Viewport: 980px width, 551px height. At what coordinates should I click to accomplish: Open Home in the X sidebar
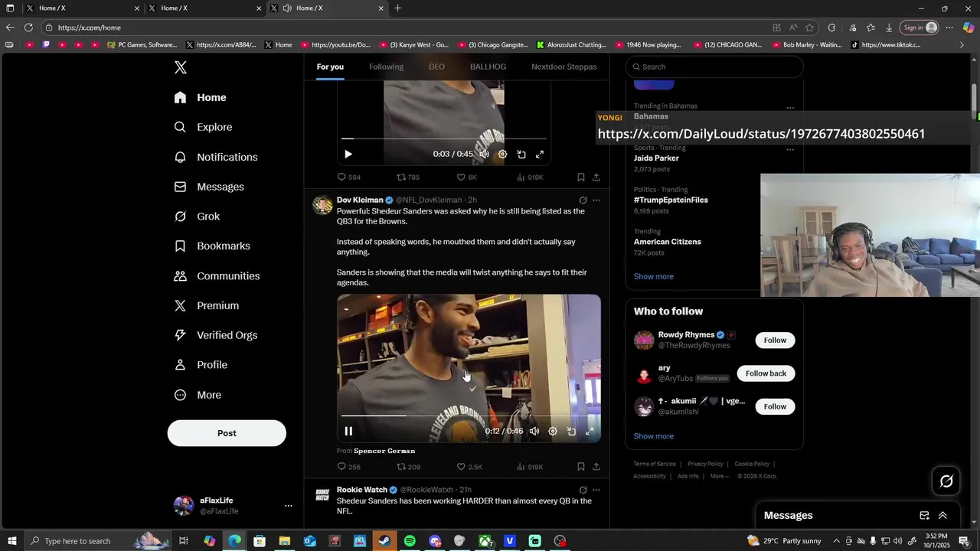(x=201, y=97)
